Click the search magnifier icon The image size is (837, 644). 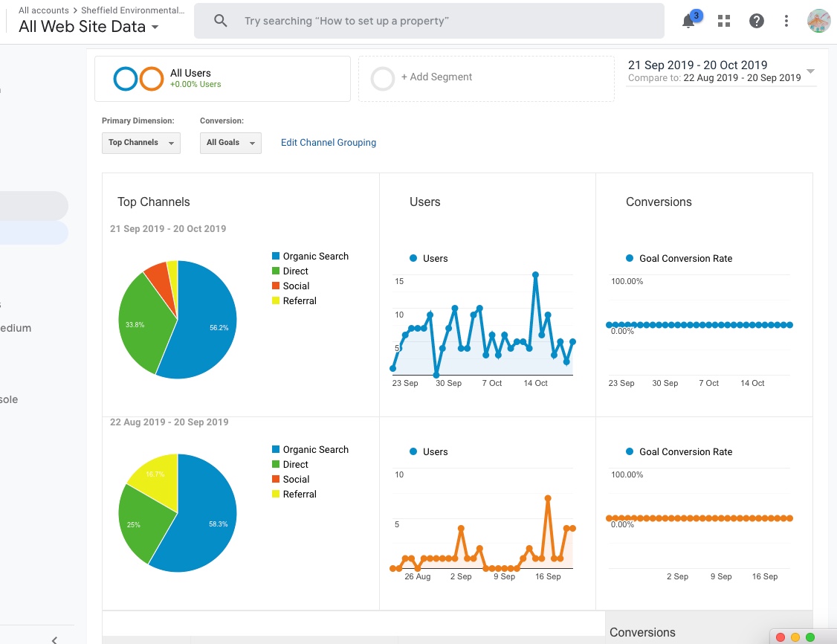[x=221, y=21]
